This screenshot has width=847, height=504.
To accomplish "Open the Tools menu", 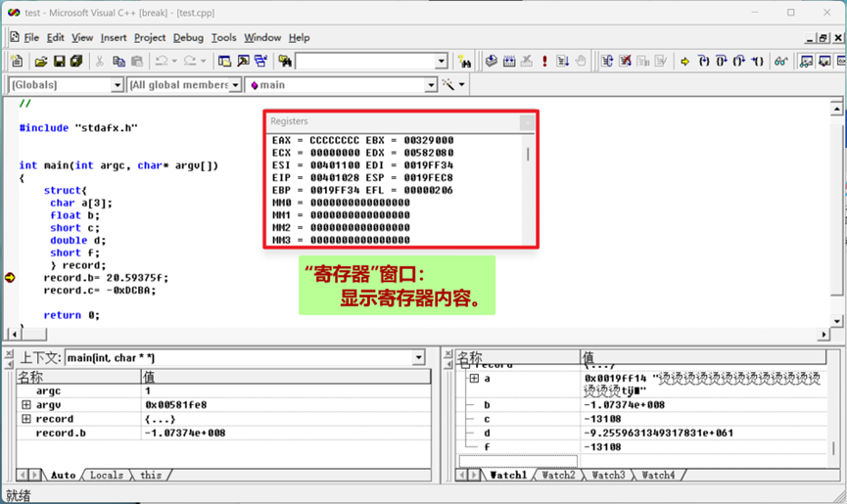I will 223,38.
